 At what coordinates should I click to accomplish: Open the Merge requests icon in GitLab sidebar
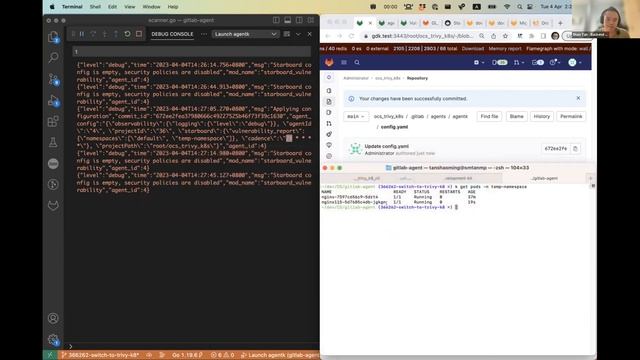point(329,123)
